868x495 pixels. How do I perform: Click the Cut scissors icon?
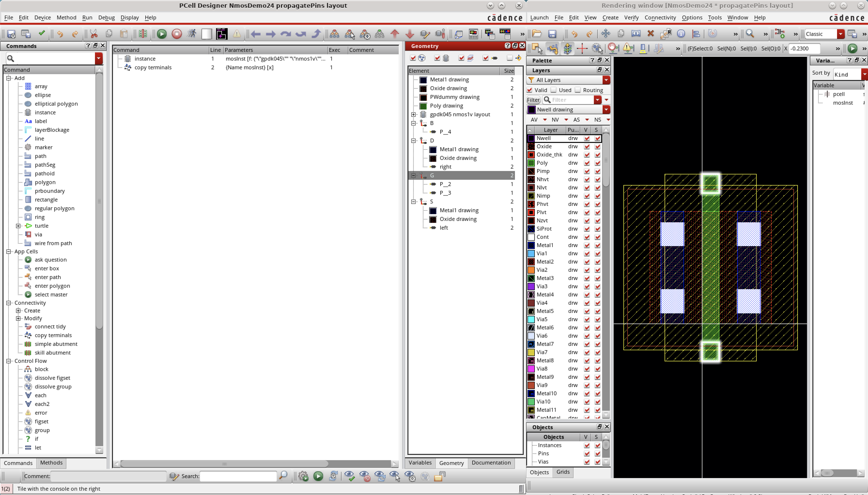[94, 34]
